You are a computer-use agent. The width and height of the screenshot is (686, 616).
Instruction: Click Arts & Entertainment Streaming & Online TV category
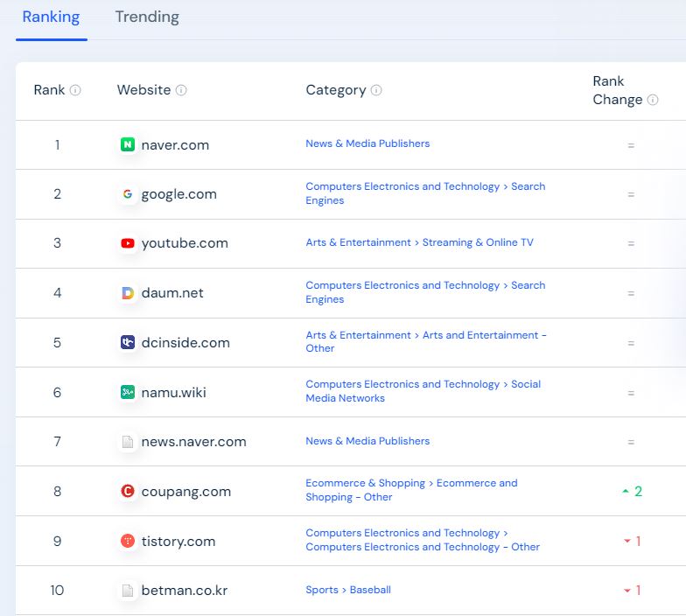(x=420, y=242)
